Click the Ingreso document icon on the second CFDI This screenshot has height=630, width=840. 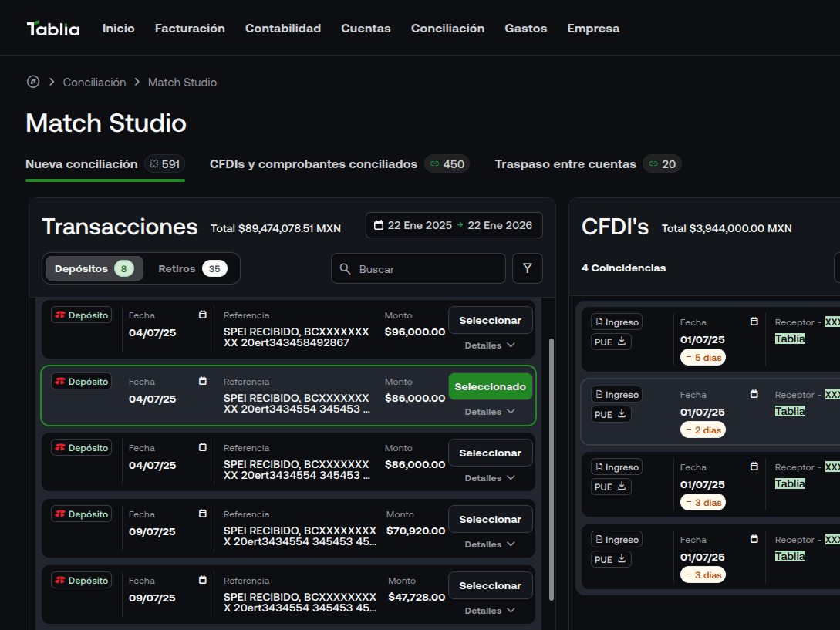coord(601,394)
